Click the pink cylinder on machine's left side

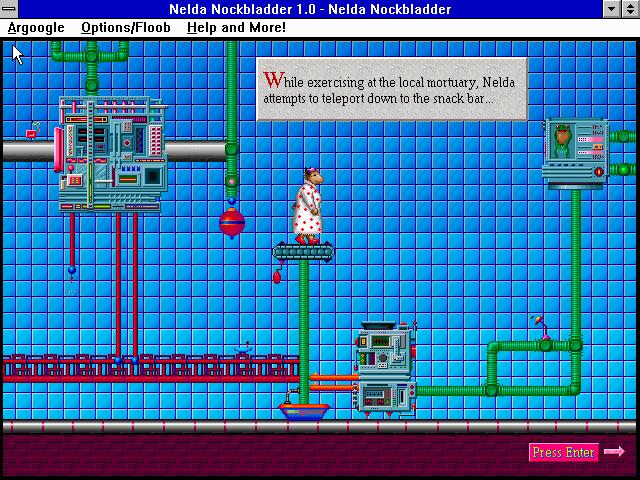(59, 149)
